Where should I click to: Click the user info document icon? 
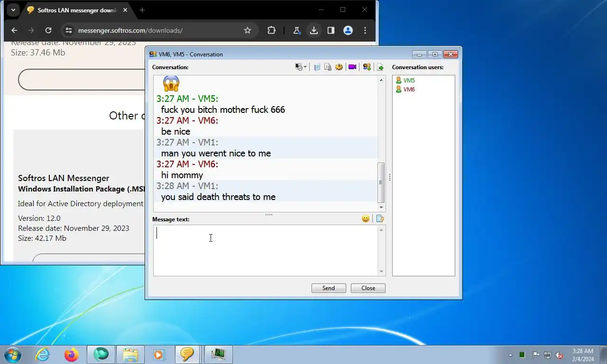tap(328, 67)
